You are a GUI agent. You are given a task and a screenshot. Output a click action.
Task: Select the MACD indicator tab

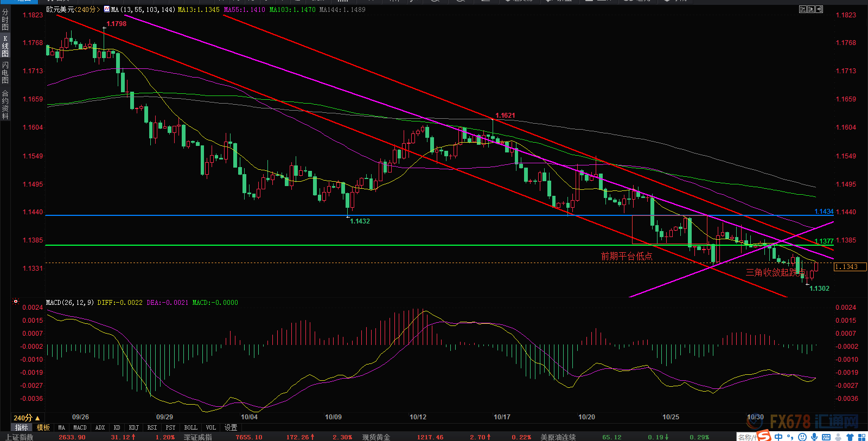[80, 427]
